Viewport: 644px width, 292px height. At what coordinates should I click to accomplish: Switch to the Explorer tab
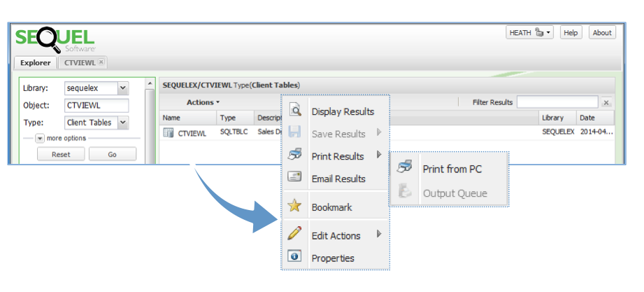36,62
